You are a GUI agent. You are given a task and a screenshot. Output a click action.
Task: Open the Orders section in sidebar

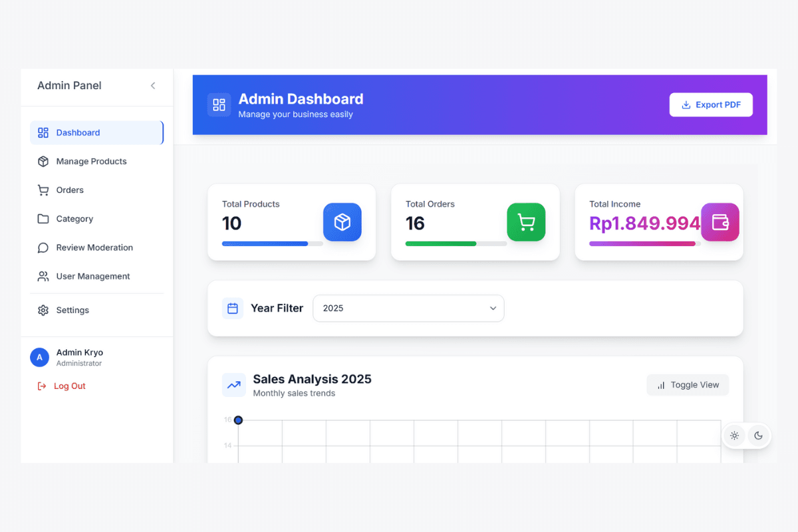pyautogui.click(x=70, y=190)
